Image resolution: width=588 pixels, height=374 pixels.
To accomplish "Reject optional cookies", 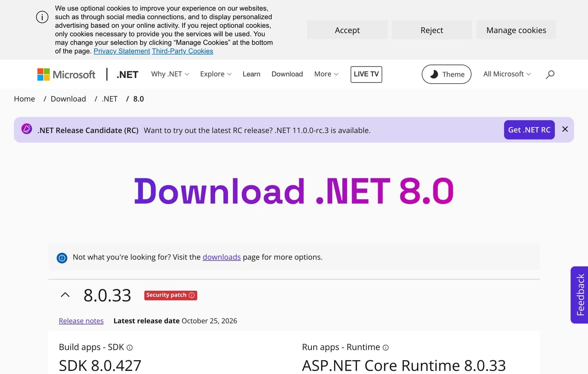I will pyautogui.click(x=432, y=30).
